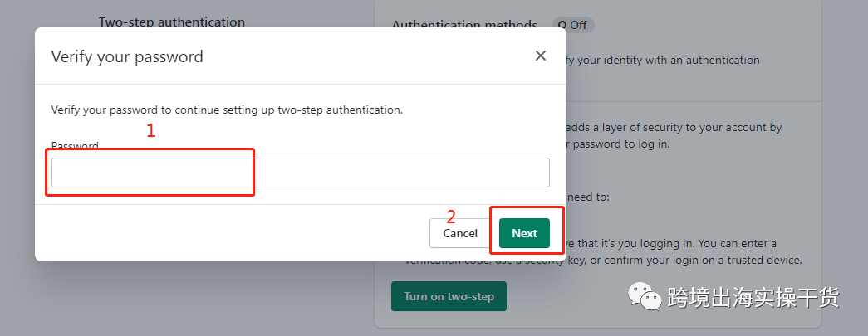The image size is (868, 336).
Task: Confirm with the green Next button
Action: pyautogui.click(x=524, y=233)
